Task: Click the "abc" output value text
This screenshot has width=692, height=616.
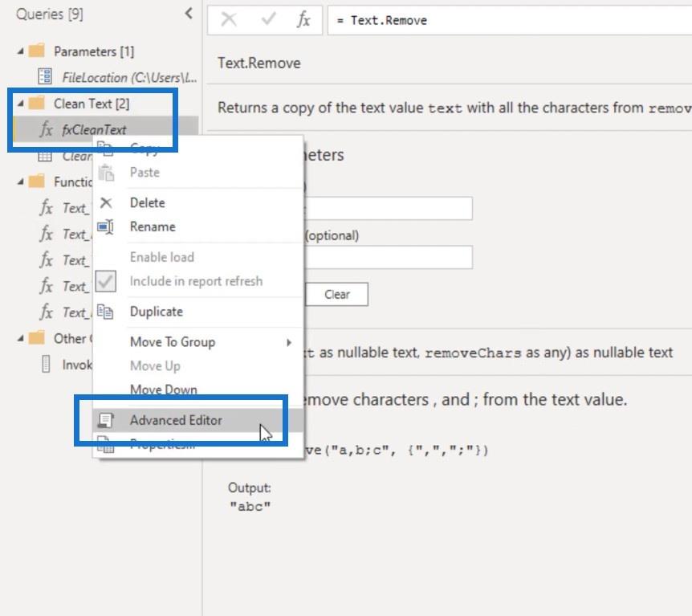Action: (250, 506)
